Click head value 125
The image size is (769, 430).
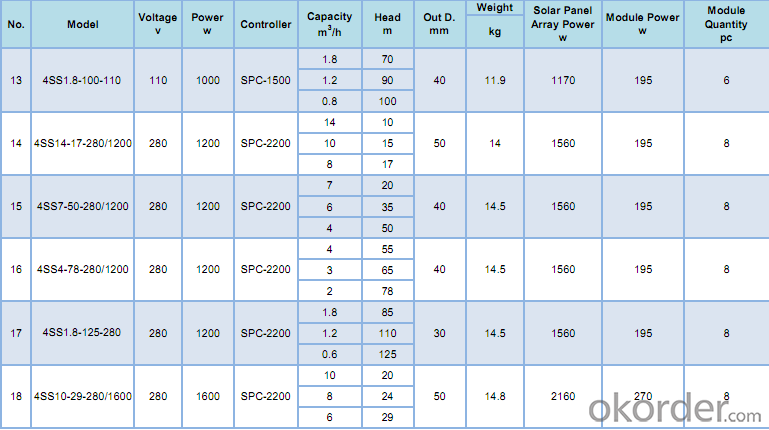tap(387, 354)
